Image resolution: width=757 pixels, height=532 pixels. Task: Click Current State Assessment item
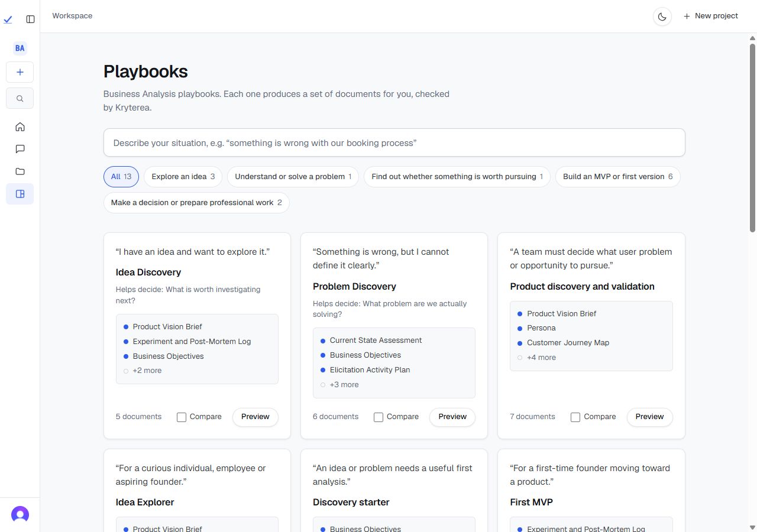point(376,340)
